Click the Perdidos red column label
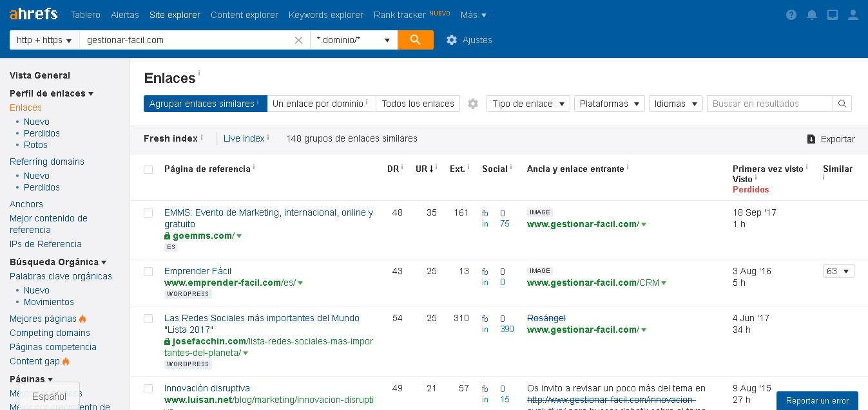The height and width of the screenshot is (410, 868). pos(751,189)
